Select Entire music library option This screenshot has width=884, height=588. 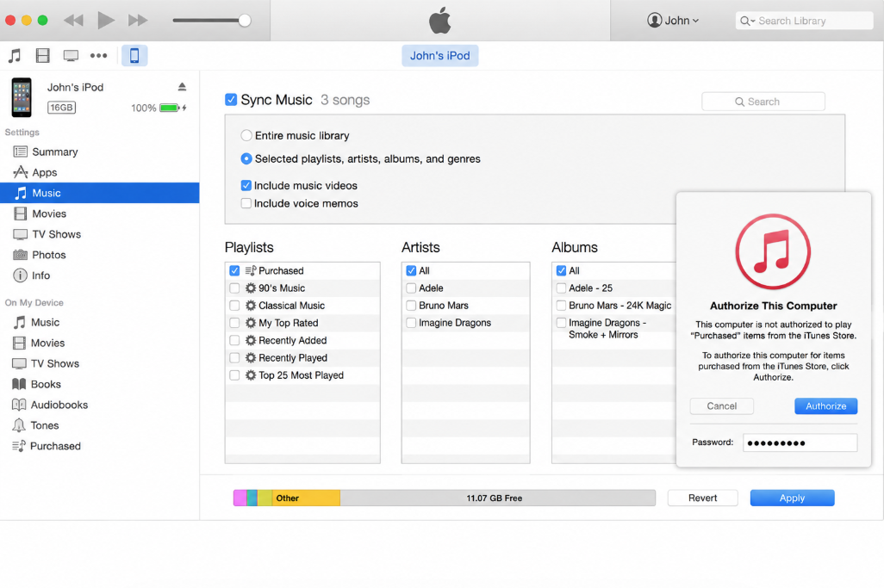[246, 135]
